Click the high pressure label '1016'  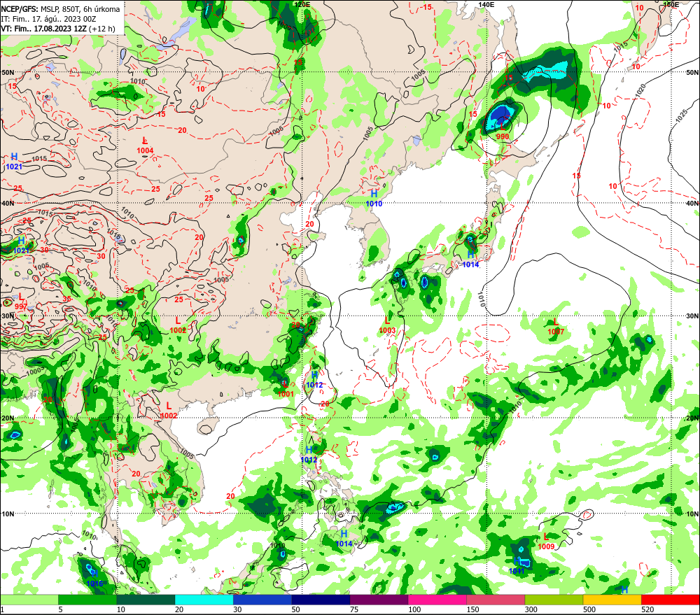click(x=94, y=584)
